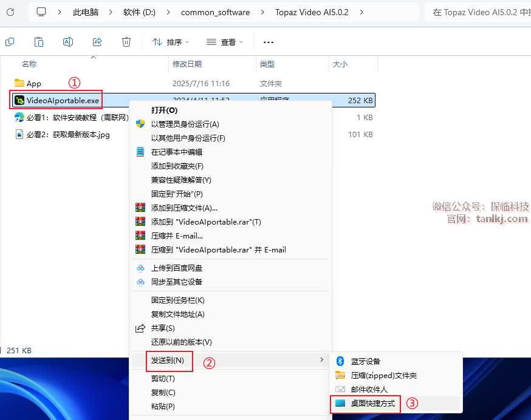Expand chevron before 此电脑 in breadcrumb
Image resolution: width=531 pixels, height=420 pixels.
coord(60,12)
